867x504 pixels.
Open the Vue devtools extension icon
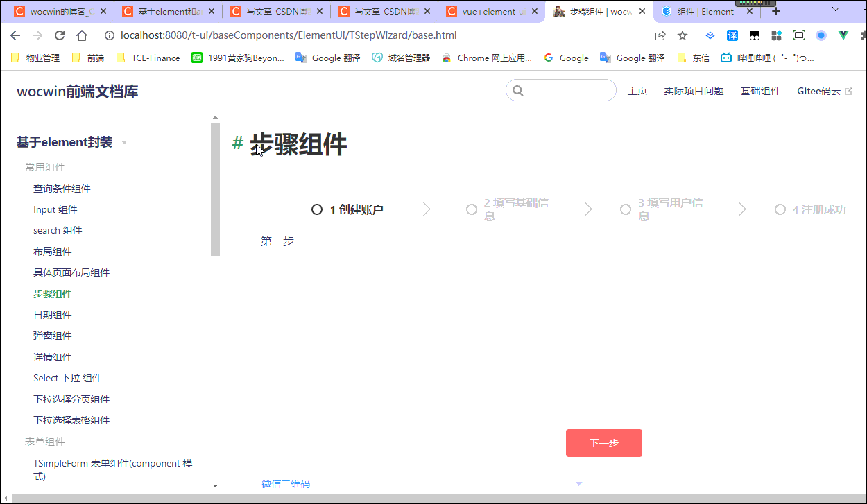[x=843, y=35]
